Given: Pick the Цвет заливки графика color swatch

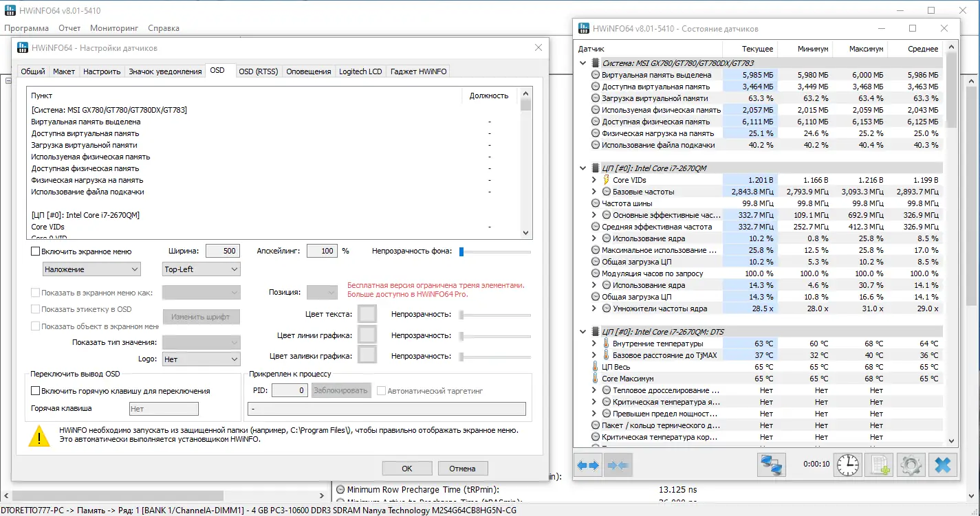Looking at the screenshot, I should 367,356.
